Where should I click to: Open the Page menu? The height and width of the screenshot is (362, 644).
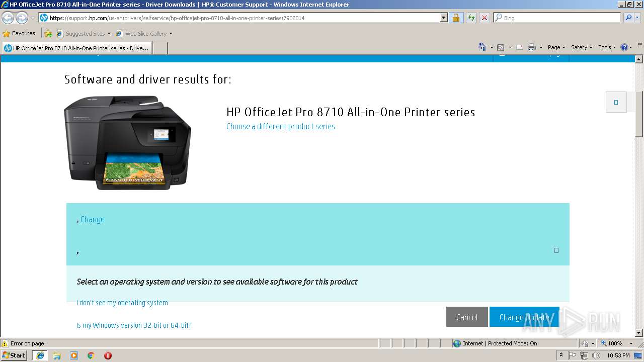[556, 47]
